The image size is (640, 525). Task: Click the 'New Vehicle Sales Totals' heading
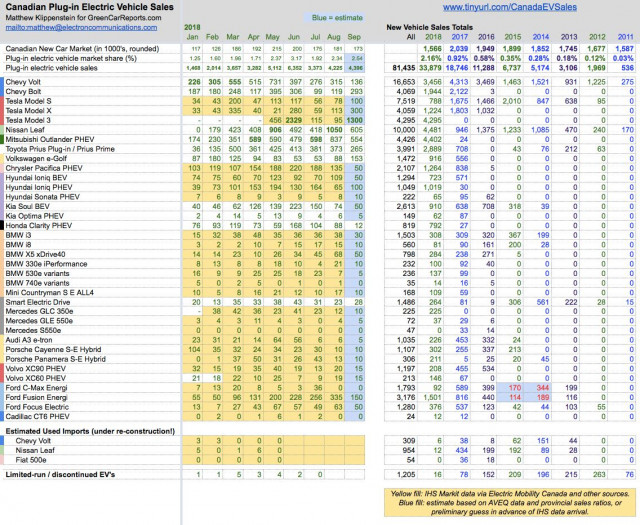(429, 27)
